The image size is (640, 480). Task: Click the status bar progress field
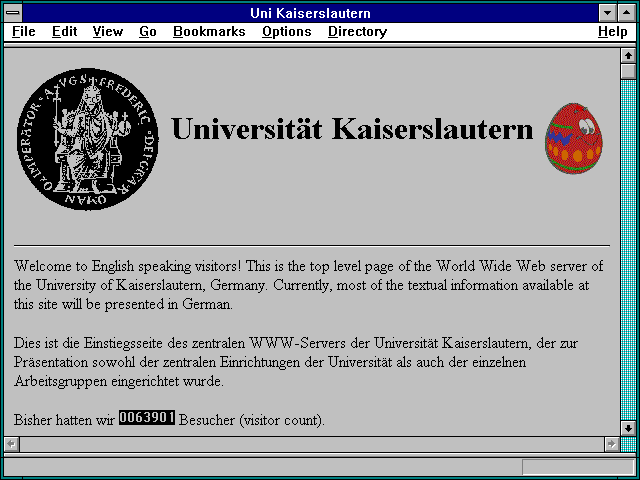tap(578, 467)
